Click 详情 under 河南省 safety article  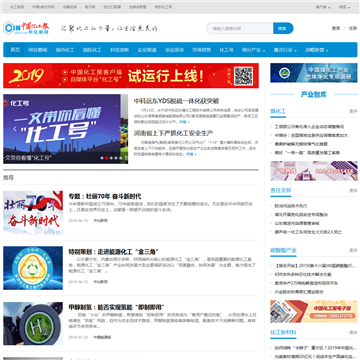(x=191, y=154)
